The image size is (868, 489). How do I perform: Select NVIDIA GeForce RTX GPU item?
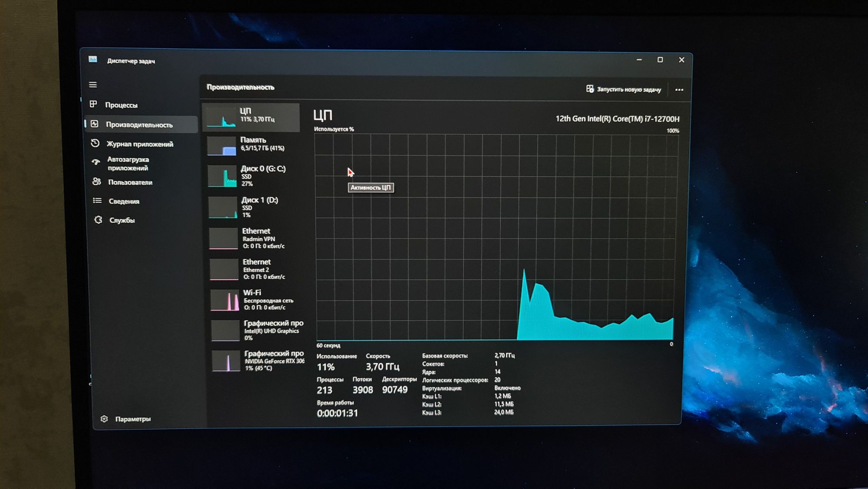258,361
